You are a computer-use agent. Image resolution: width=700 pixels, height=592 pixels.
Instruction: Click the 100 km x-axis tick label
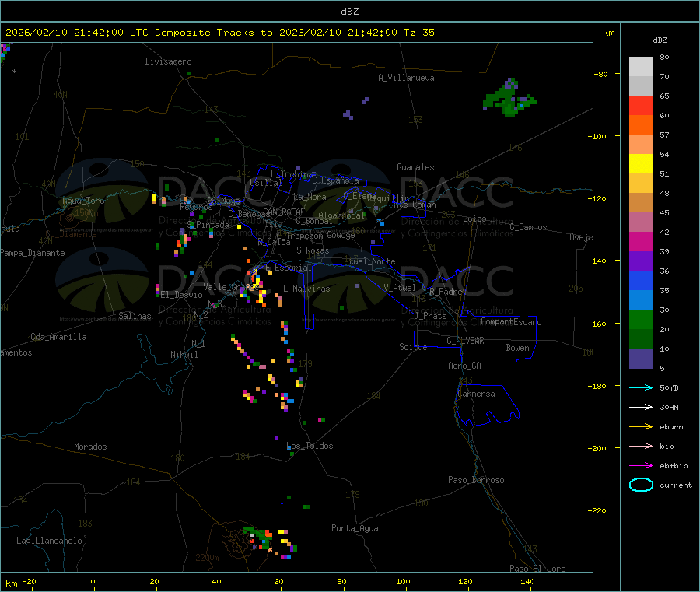click(403, 581)
